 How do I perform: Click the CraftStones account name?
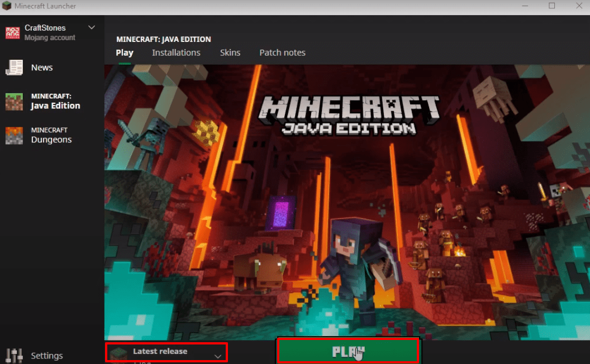click(45, 28)
